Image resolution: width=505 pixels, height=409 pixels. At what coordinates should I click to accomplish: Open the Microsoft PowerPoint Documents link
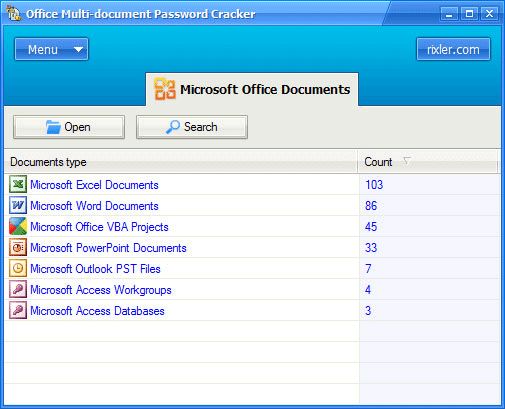[108, 248]
